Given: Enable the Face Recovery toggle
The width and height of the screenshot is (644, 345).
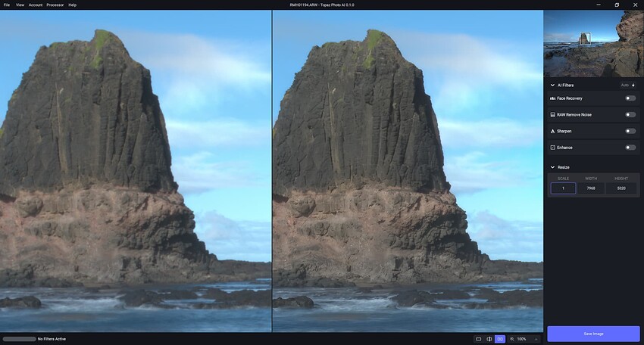Looking at the screenshot, I should (x=630, y=98).
